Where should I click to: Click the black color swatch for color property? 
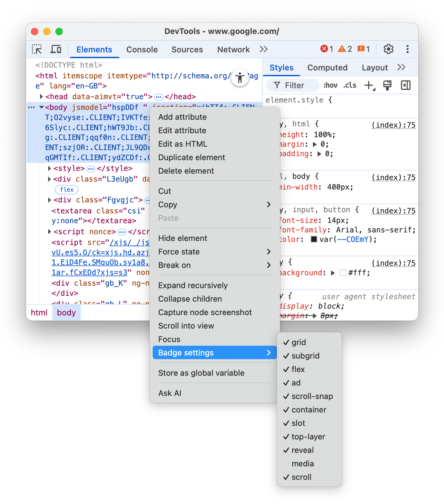(x=314, y=239)
